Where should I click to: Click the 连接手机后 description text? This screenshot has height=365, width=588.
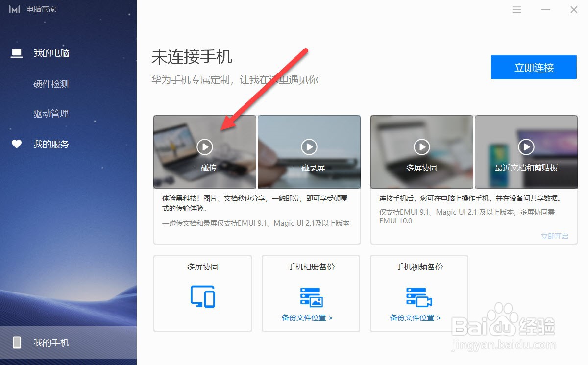tap(470, 199)
